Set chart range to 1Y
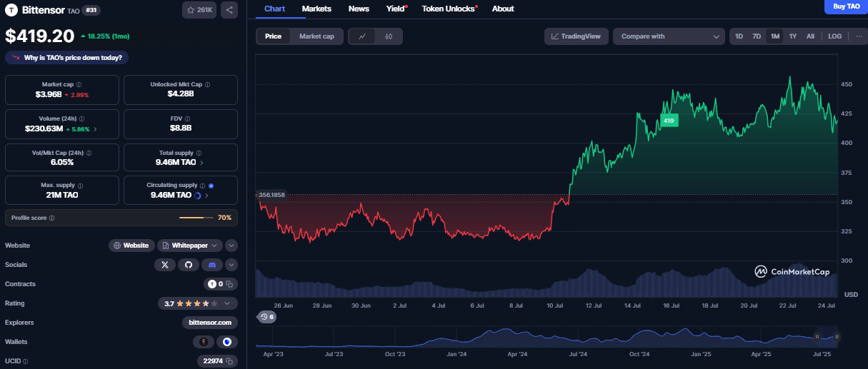The image size is (868, 369). (792, 36)
